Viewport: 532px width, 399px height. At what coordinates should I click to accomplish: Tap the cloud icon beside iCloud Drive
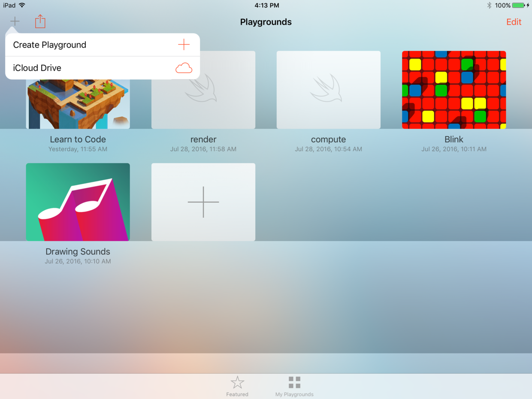pyautogui.click(x=184, y=68)
